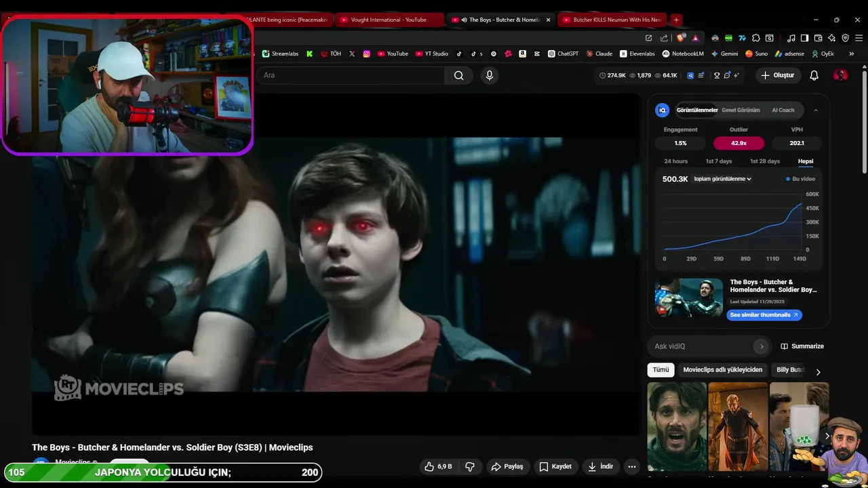Open the Instagram bookmark icon

coord(367,54)
